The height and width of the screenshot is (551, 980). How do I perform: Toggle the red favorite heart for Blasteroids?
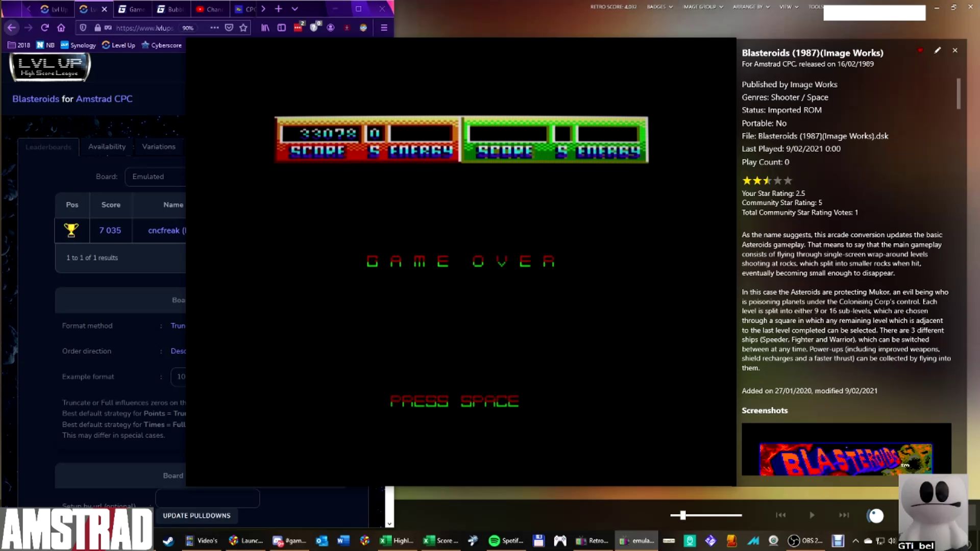point(920,51)
